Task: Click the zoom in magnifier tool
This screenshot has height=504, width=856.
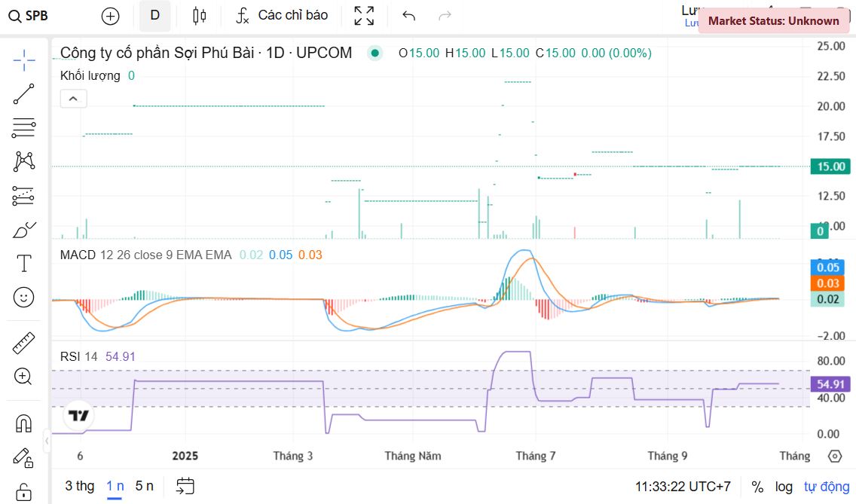Action: 24,377
